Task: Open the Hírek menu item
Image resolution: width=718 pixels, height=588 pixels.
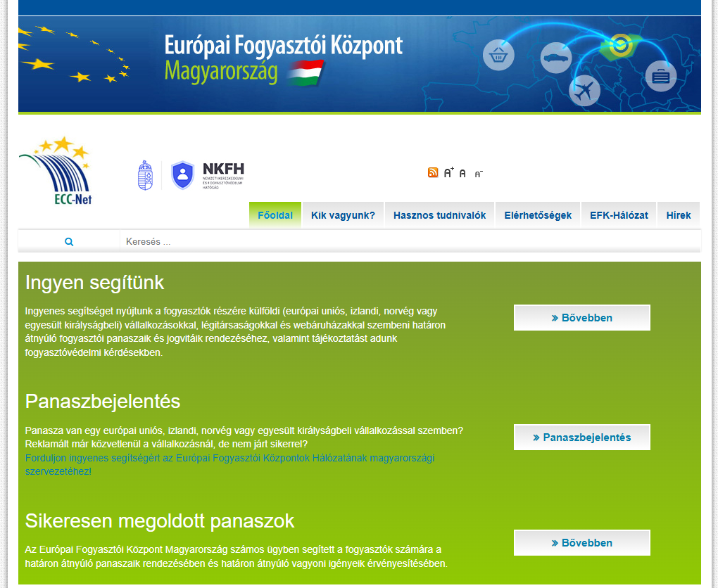Action: coord(679,215)
